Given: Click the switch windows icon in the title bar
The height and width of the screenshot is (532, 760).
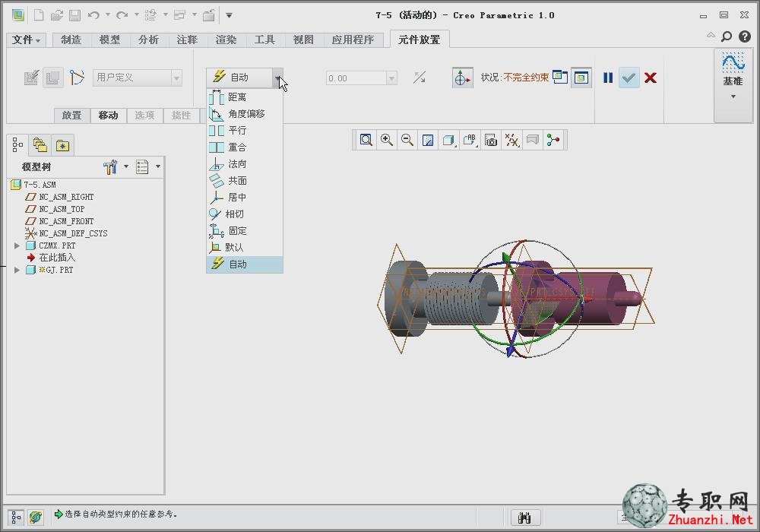Looking at the screenshot, I should tap(180, 15).
